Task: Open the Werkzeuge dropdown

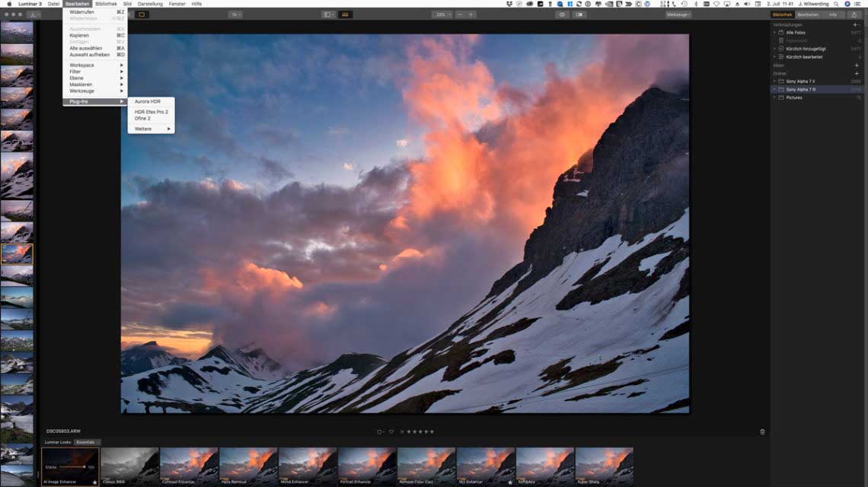Action: (679, 14)
